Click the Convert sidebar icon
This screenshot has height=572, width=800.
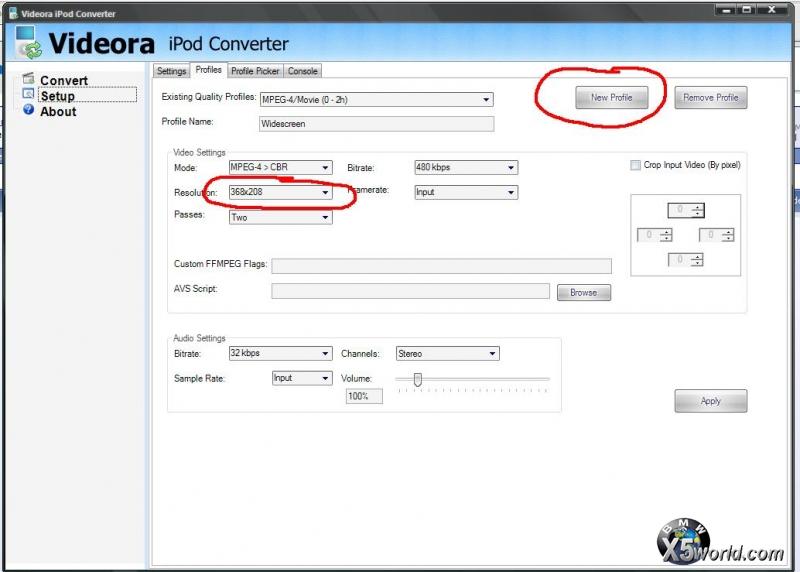pos(29,78)
